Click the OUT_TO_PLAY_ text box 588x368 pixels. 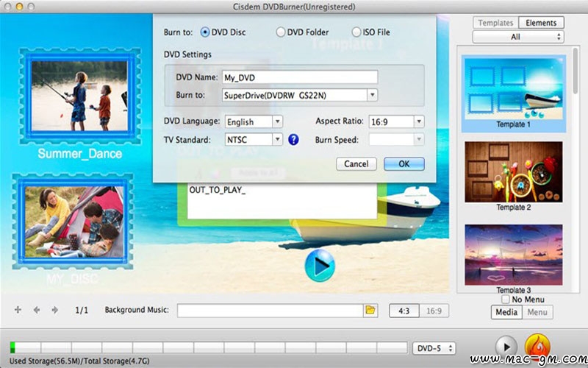282,201
